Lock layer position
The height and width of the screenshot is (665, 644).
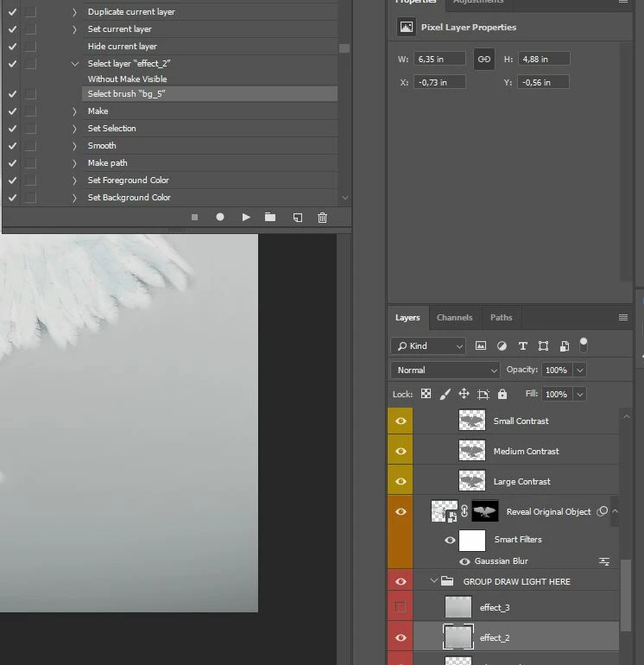click(464, 394)
